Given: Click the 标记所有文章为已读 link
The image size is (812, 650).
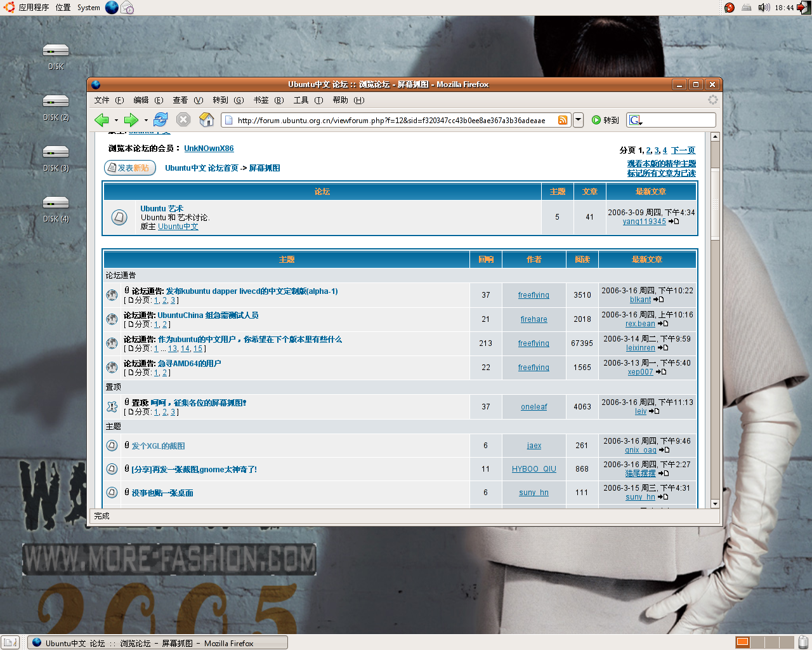Looking at the screenshot, I should coord(662,173).
